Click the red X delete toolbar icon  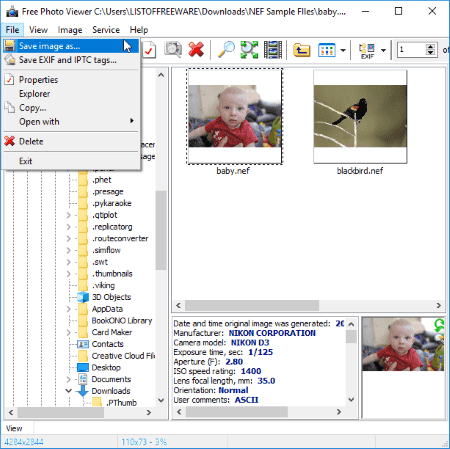click(196, 50)
